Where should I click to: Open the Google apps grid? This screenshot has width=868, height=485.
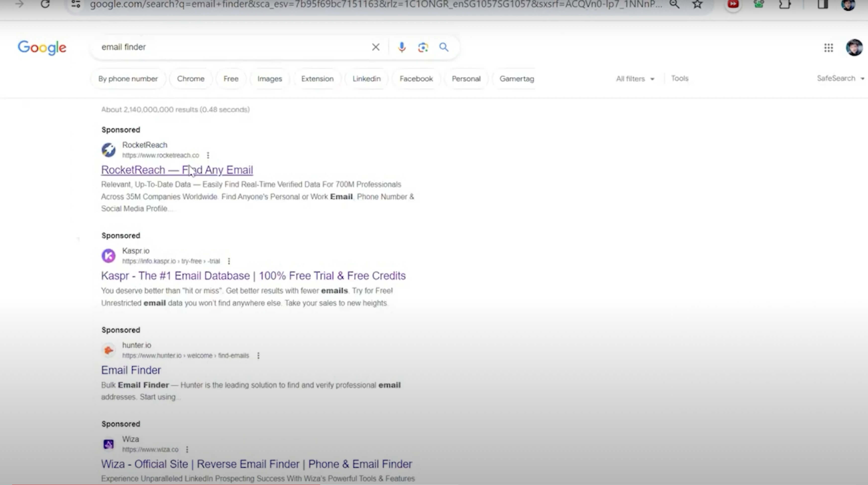(x=829, y=48)
